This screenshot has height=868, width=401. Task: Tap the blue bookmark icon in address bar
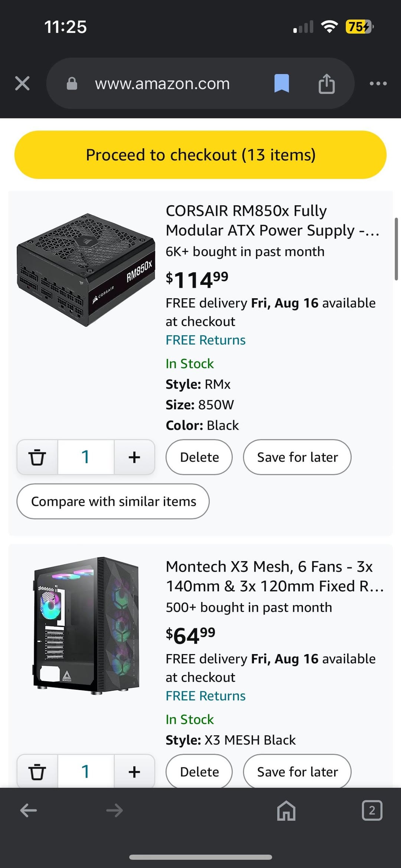281,83
